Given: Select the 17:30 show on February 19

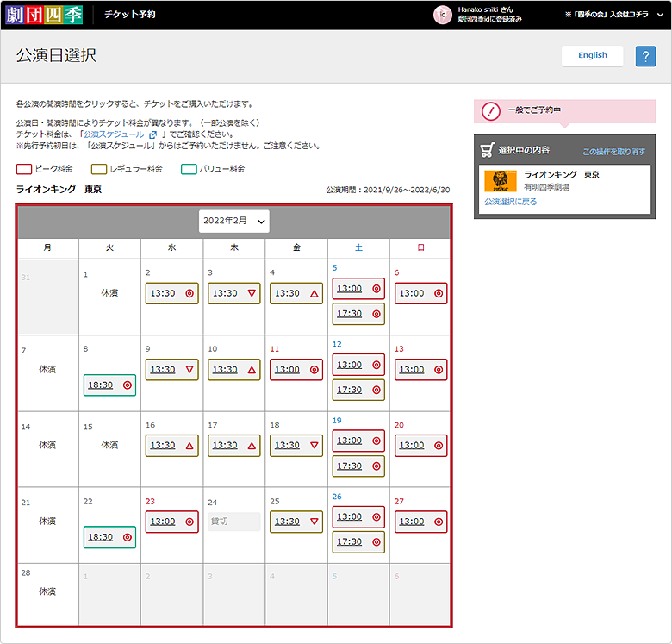Looking at the screenshot, I should [x=358, y=466].
